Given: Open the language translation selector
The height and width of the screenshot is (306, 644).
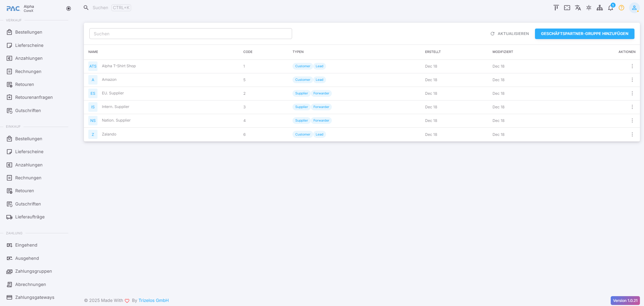Looking at the screenshot, I should [x=578, y=8].
